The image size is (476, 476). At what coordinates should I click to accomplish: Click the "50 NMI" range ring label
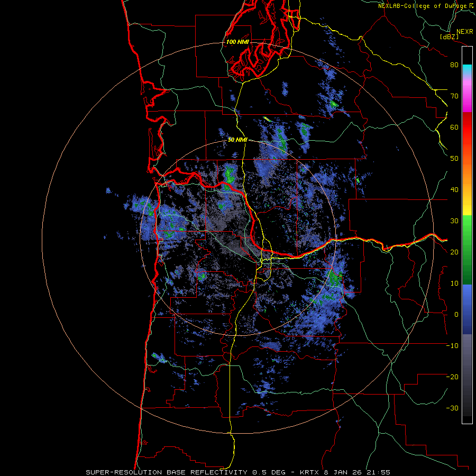pyautogui.click(x=237, y=140)
